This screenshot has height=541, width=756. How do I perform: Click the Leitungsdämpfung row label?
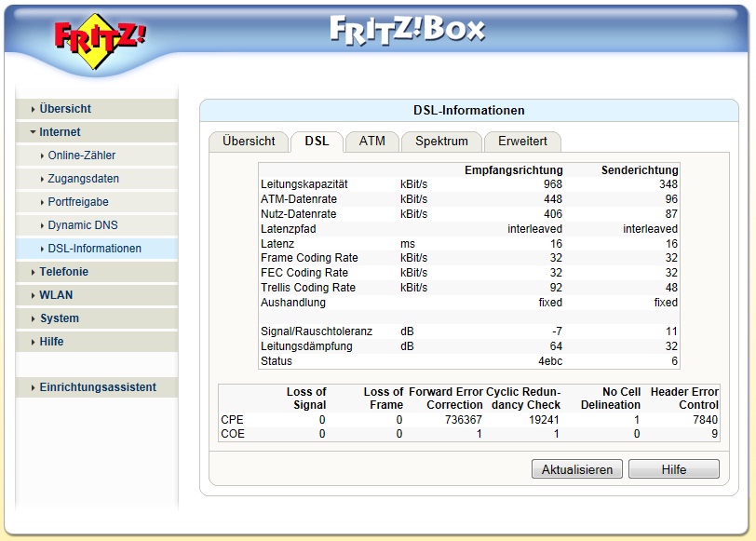point(306,346)
